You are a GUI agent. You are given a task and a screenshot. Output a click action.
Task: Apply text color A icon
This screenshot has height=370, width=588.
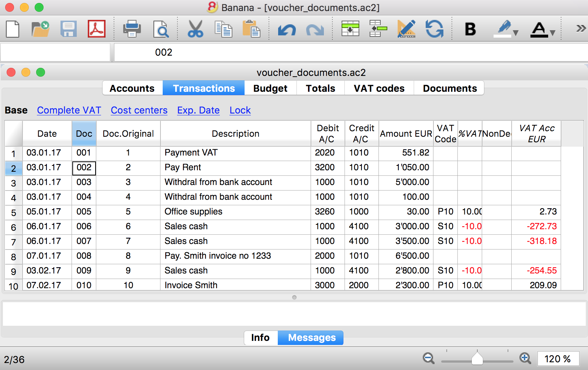point(539,29)
